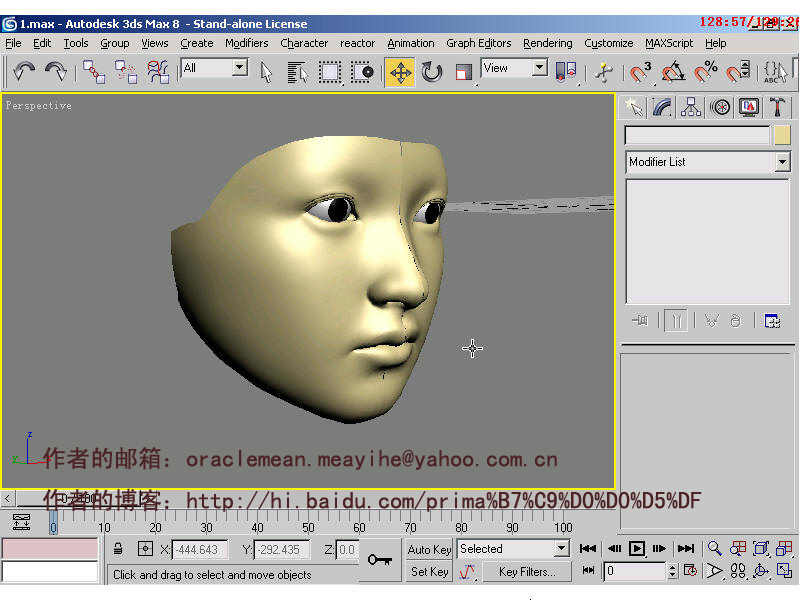Toggle Show End Result button
This screenshot has height=600, width=800.
coord(676,321)
